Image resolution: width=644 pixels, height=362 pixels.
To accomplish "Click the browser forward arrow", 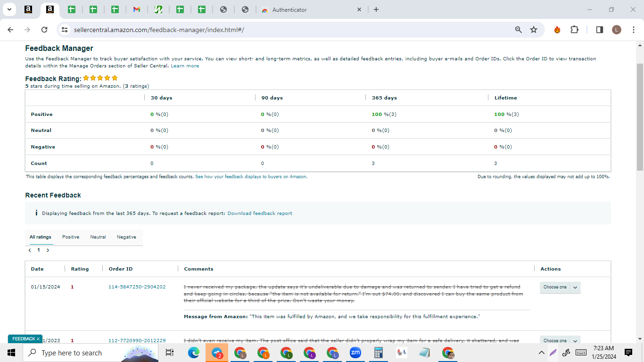I will (x=27, y=30).
